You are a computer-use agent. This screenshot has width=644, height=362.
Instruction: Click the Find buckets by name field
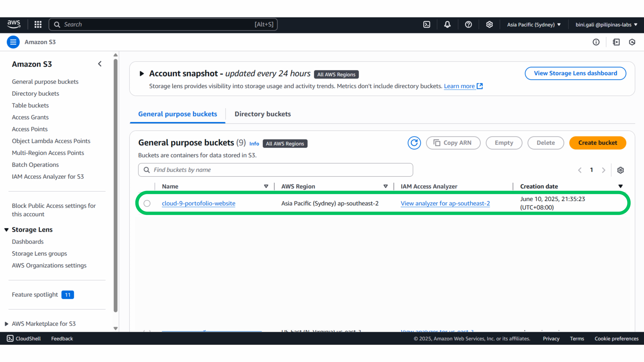tap(275, 170)
